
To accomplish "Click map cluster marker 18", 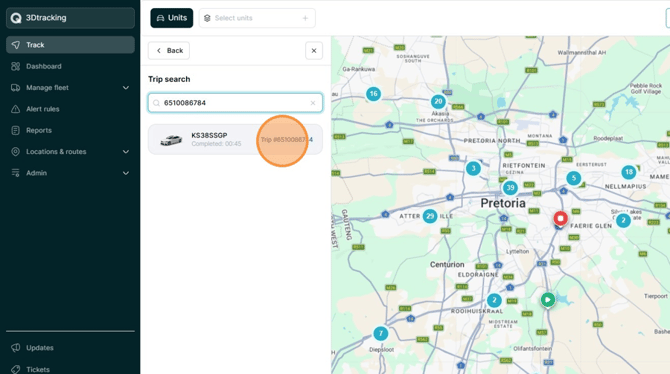I will pos(629,172).
